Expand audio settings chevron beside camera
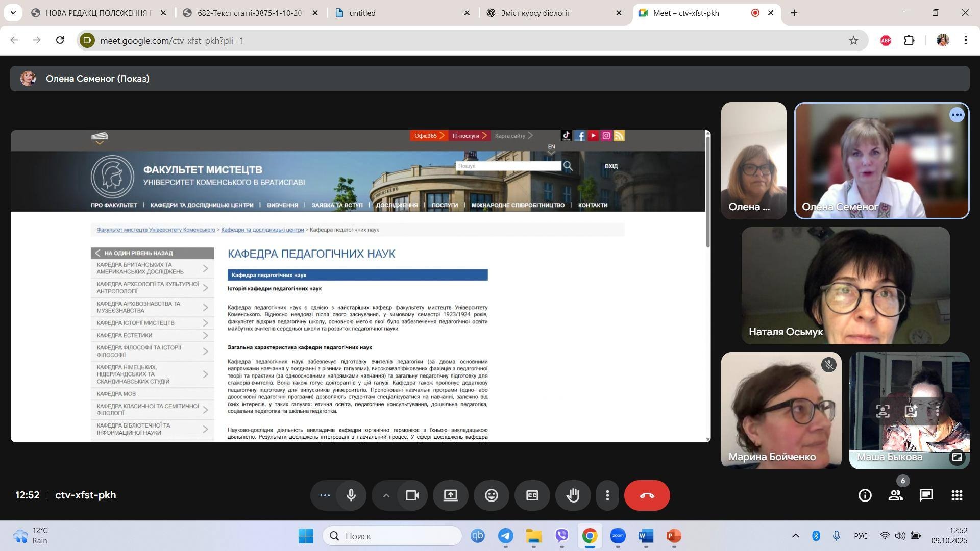This screenshot has height=551, width=980. click(386, 495)
